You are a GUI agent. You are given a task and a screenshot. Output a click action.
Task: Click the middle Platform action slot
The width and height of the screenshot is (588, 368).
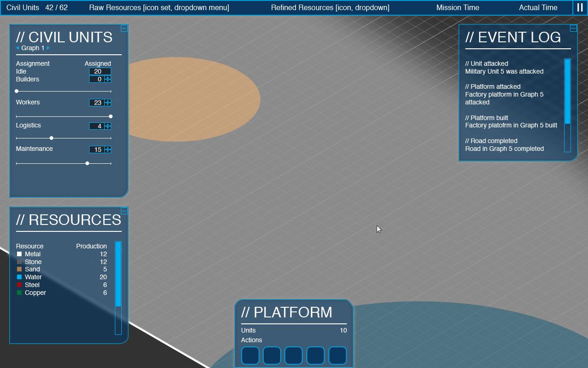pos(294,356)
